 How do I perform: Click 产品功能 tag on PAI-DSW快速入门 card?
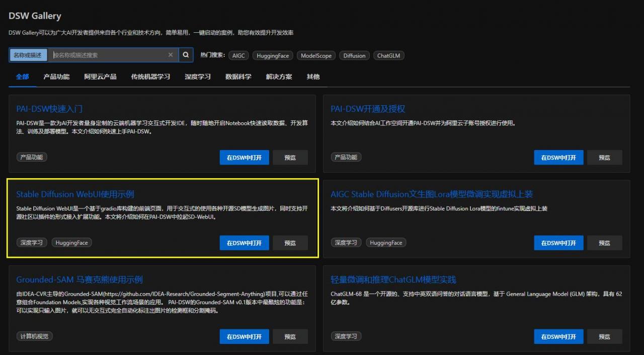[x=32, y=157]
